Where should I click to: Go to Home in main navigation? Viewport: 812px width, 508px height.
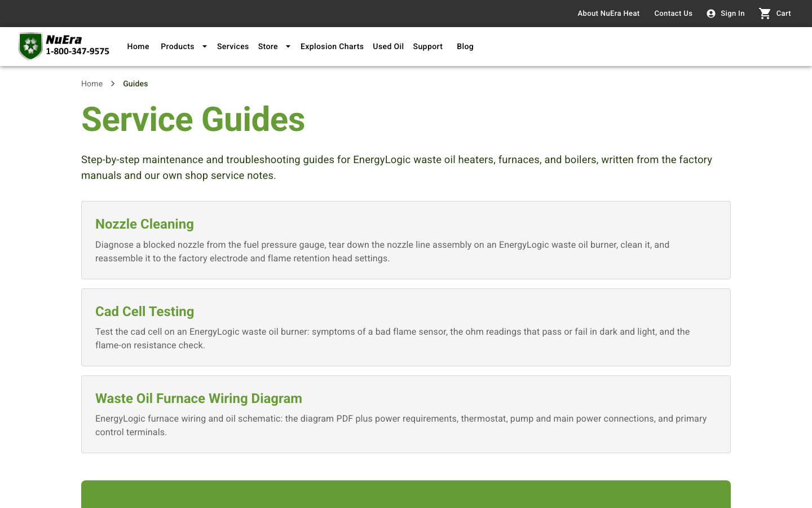pyautogui.click(x=138, y=46)
